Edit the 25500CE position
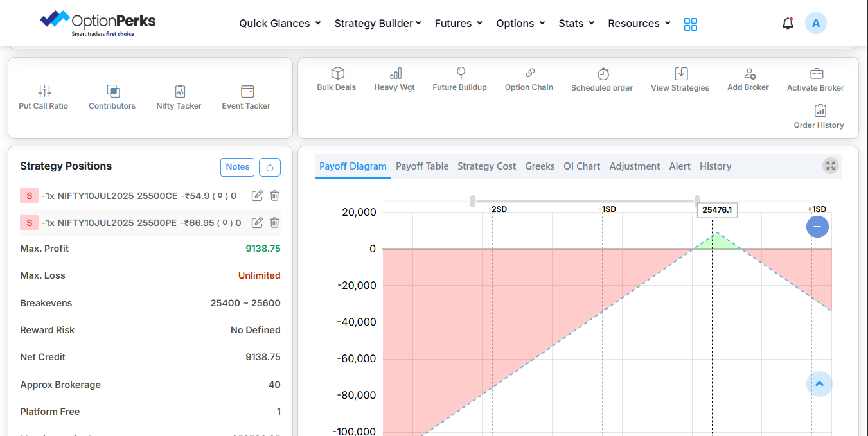This screenshot has height=436, width=868. click(257, 196)
